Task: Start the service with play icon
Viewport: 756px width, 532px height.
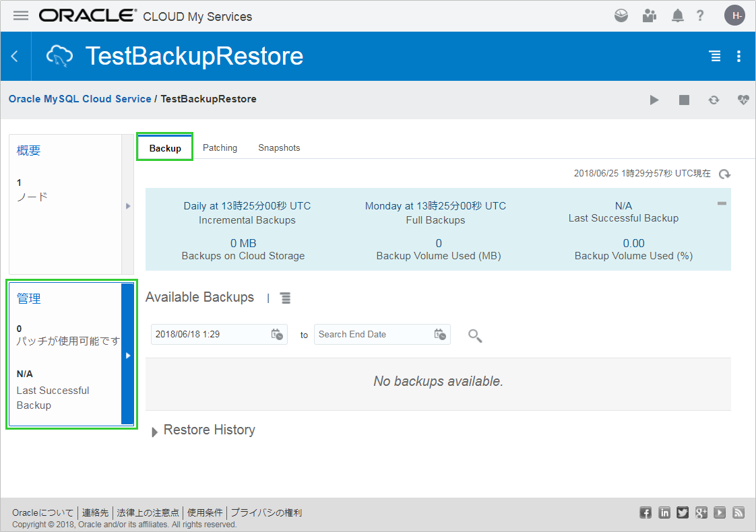Action: pyautogui.click(x=654, y=100)
